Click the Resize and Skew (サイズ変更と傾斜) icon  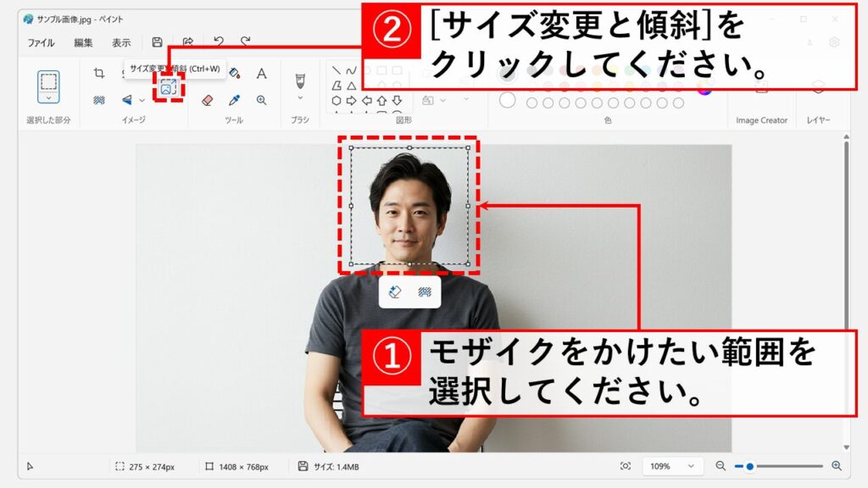(168, 87)
